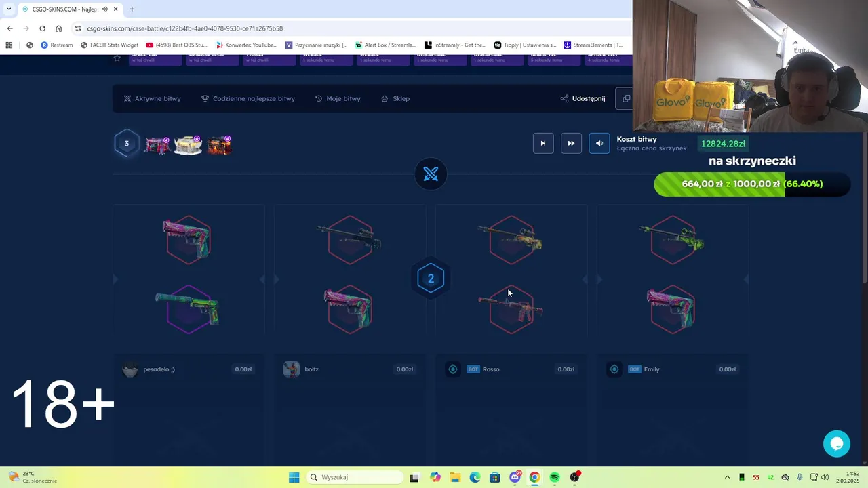Open Spotify from taskbar
Screen dimensions: 868x488
pyautogui.click(x=555, y=477)
